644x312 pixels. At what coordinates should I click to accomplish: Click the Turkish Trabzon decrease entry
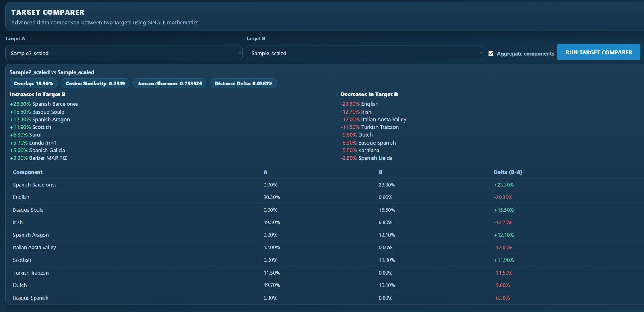pyautogui.click(x=380, y=127)
